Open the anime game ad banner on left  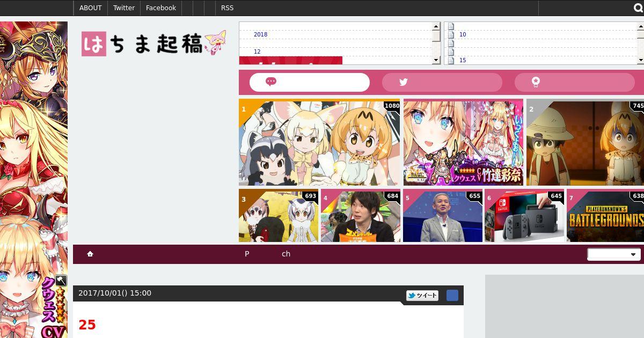(x=34, y=180)
